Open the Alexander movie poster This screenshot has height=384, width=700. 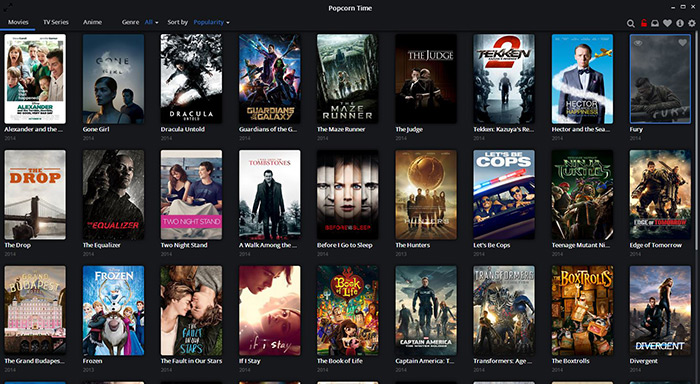point(35,79)
